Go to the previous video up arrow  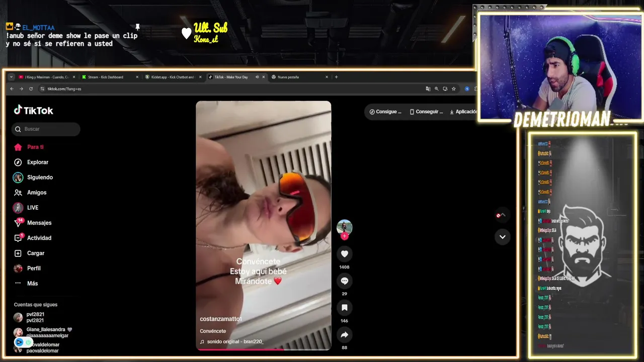click(x=502, y=215)
